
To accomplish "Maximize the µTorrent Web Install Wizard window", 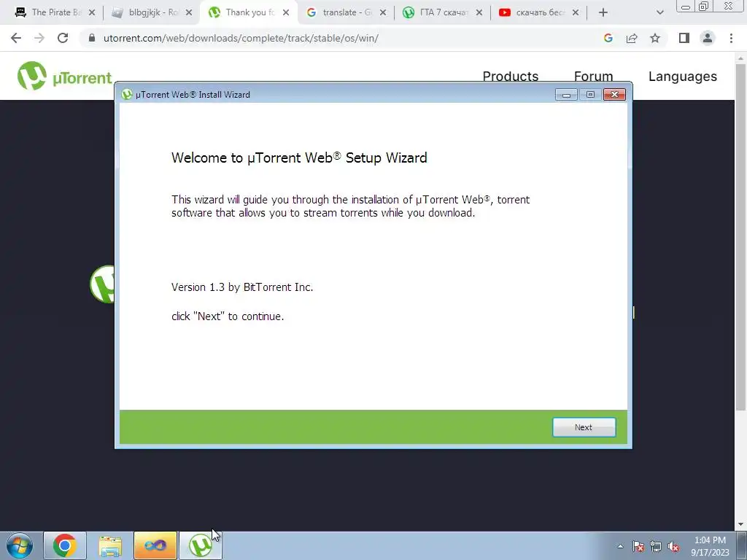I will (x=590, y=95).
